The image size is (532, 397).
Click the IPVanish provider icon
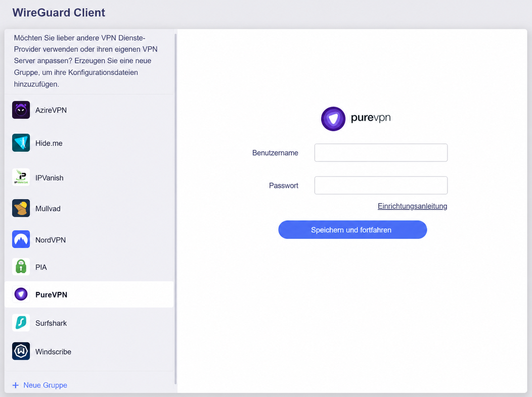[21, 177]
